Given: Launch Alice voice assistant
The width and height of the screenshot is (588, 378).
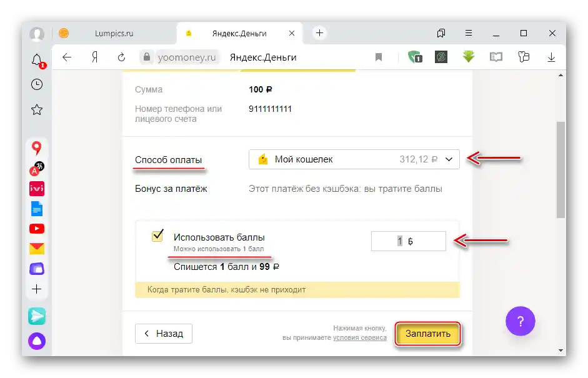Looking at the screenshot, I should pos(37,341).
